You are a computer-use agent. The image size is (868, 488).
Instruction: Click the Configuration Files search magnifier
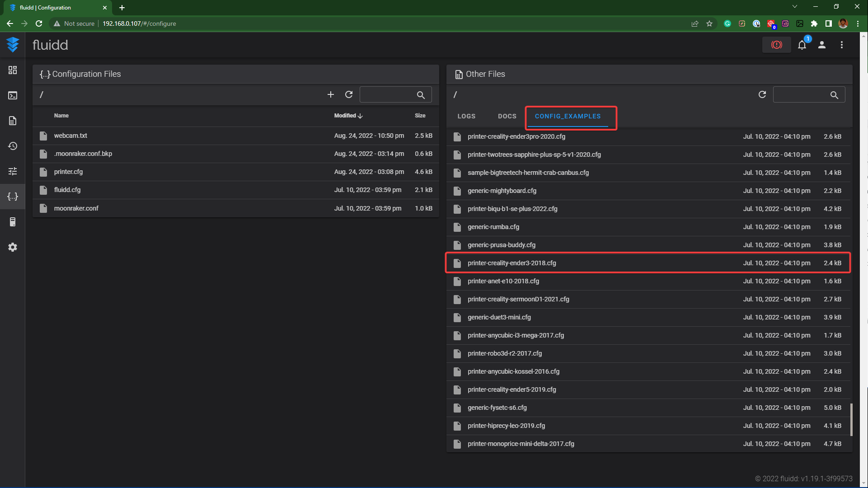click(x=421, y=95)
